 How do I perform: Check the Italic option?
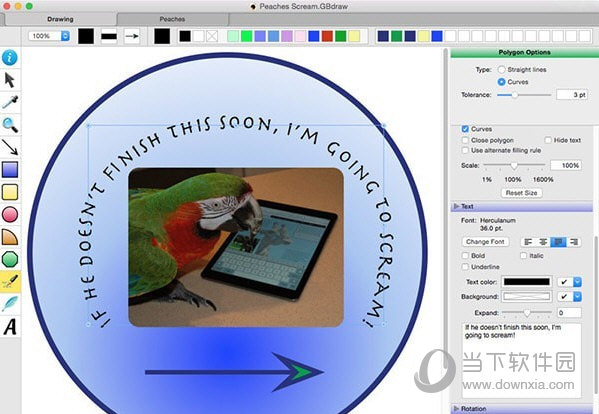click(523, 256)
